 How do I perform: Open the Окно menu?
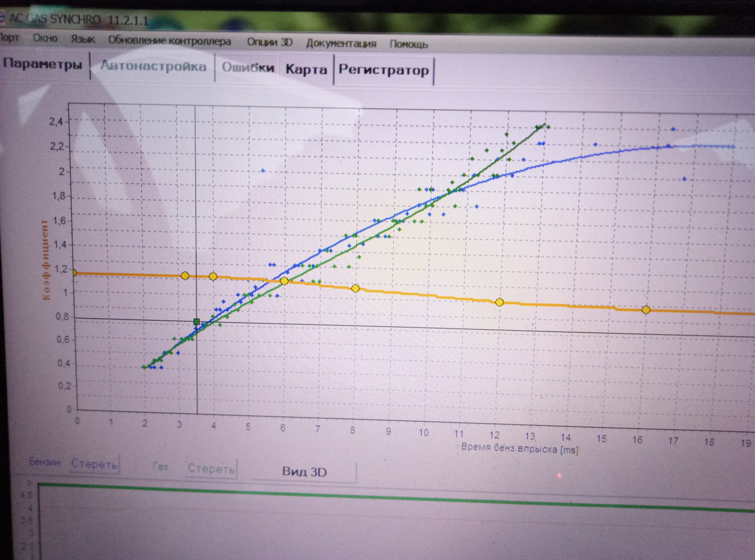point(45,39)
